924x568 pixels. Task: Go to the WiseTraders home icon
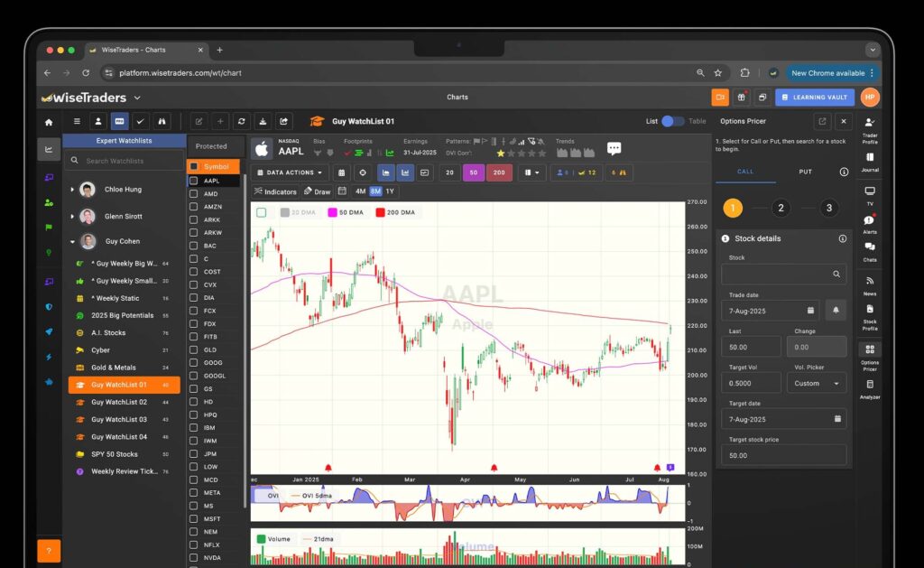click(49, 122)
